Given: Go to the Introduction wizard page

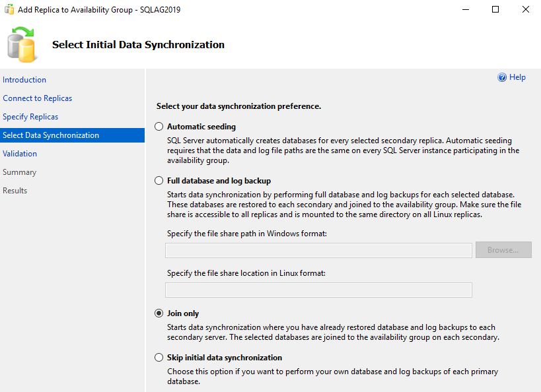Looking at the screenshot, I should pyautogui.click(x=24, y=80).
